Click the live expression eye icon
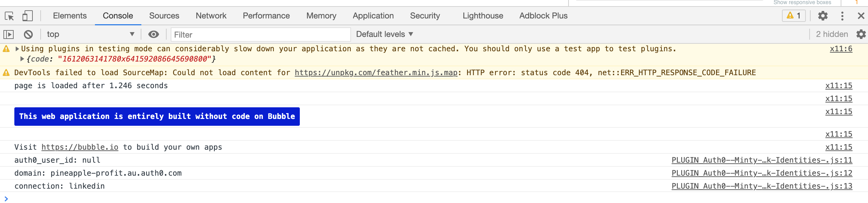 (154, 34)
